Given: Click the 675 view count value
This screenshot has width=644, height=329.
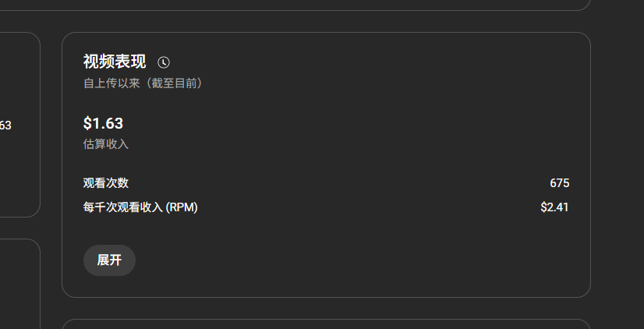Looking at the screenshot, I should (x=559, y=183).
